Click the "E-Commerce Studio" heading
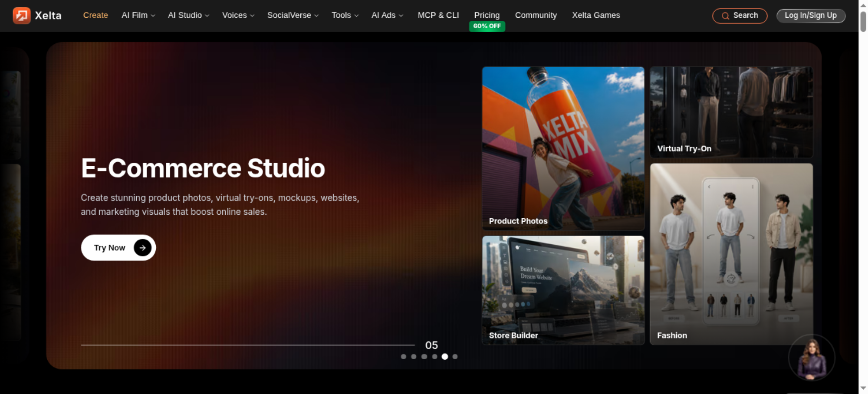 tap(203, 168)
